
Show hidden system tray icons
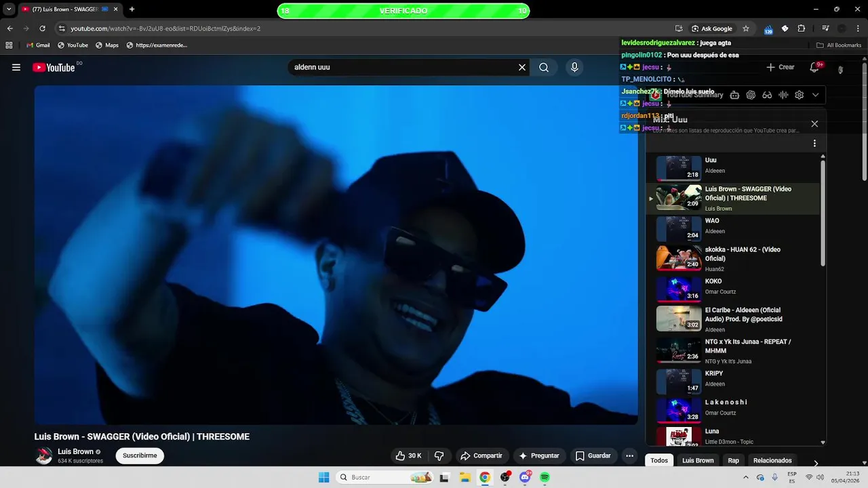coord(746,477)
